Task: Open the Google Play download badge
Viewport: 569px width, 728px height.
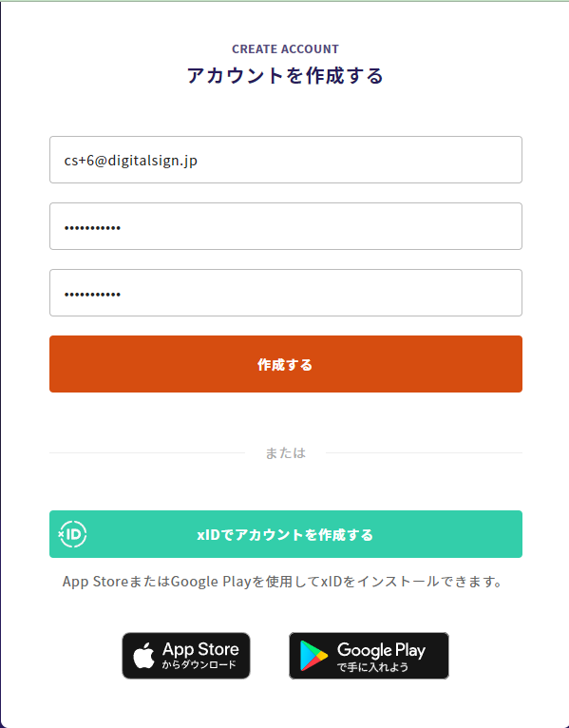Action: click(369, 656)
